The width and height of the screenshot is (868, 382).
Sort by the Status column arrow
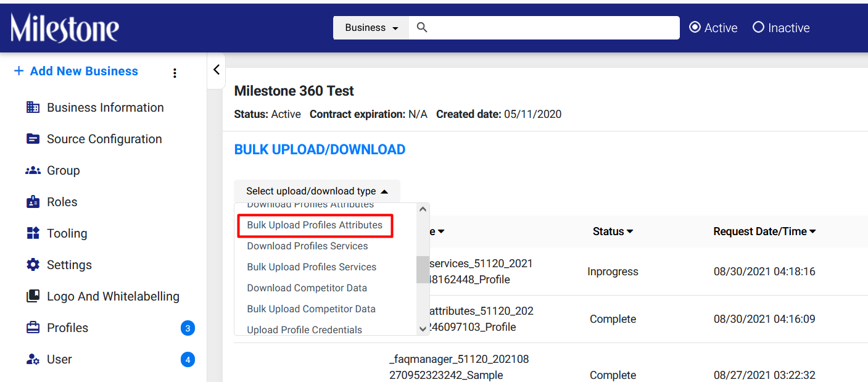click(630, 231)
